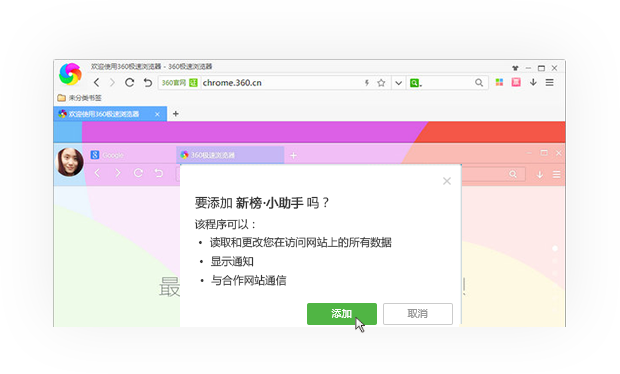Click the dialog title 要添加 新榜·小助手 吗？

click(262, 203)
